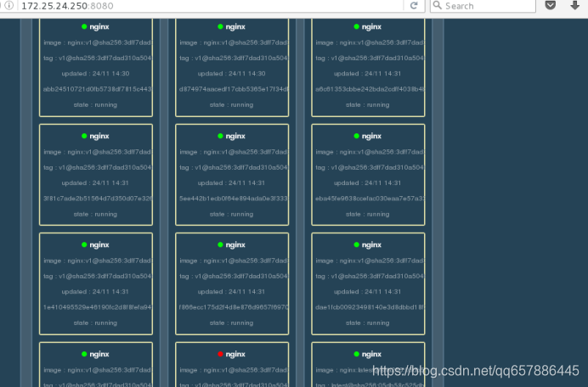Screen dimensions: 588x387
Task: Select container ID 5ee442b1ecb0f64e894ada0e3f333
Action: pyautogui.click(x=234, y=199)
